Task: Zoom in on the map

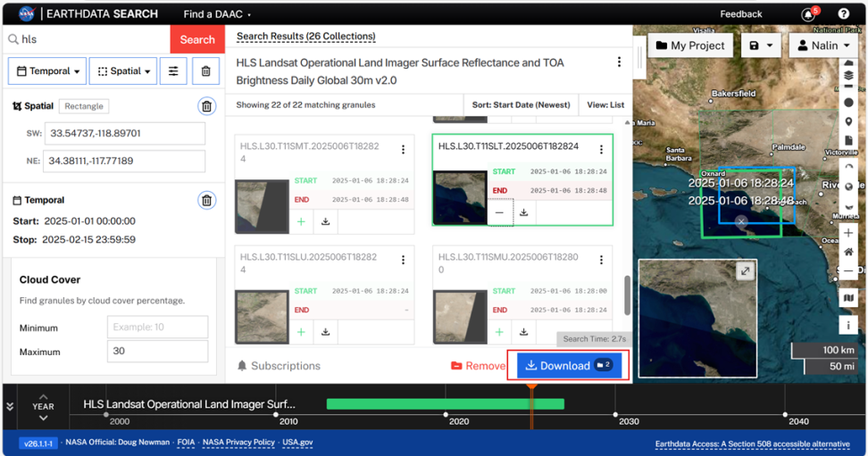Action: click(848, 233)
